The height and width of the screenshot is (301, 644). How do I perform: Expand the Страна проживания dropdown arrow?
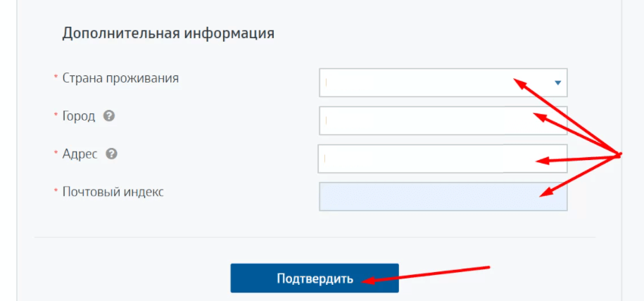(557, 83)
